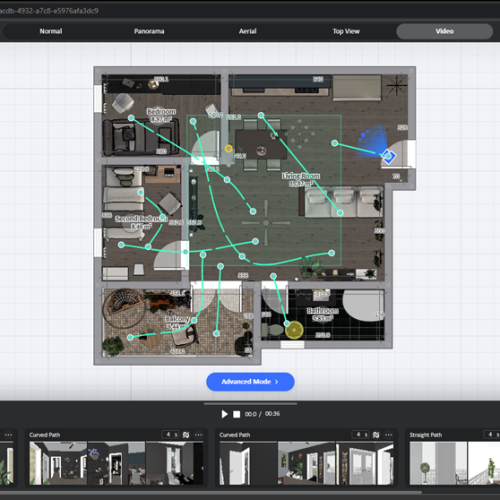Click the yellow ring marker beside the dining table

[228, 148]
